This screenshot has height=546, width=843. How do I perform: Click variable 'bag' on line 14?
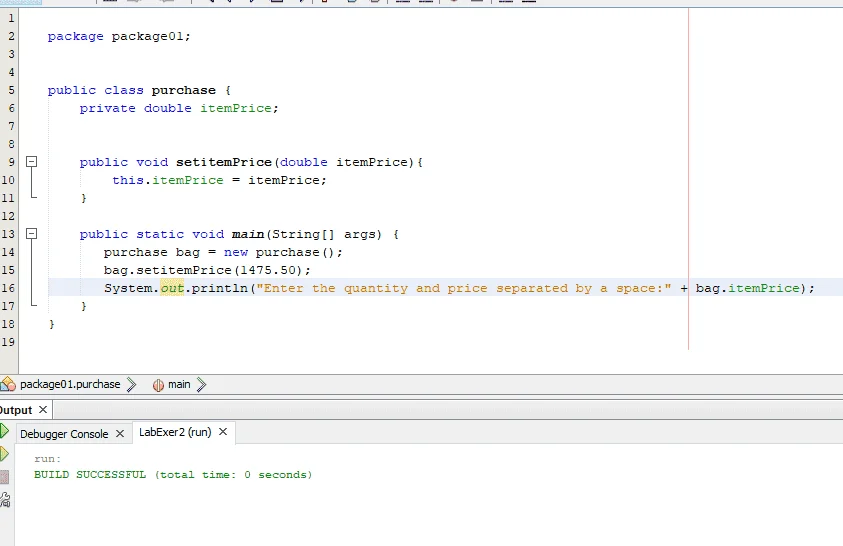pyautogui.click(x=188, y=252)
